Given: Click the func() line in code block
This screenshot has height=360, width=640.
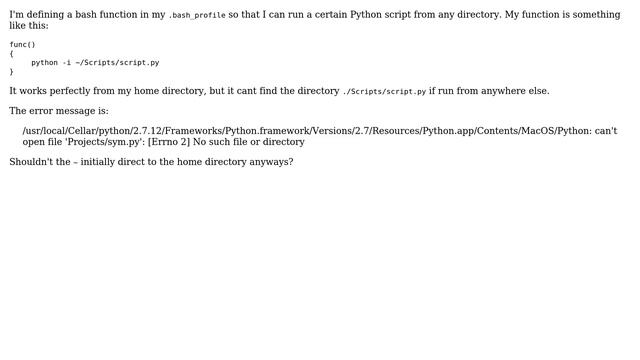Looking at the screenshot, I should [22, 44].
